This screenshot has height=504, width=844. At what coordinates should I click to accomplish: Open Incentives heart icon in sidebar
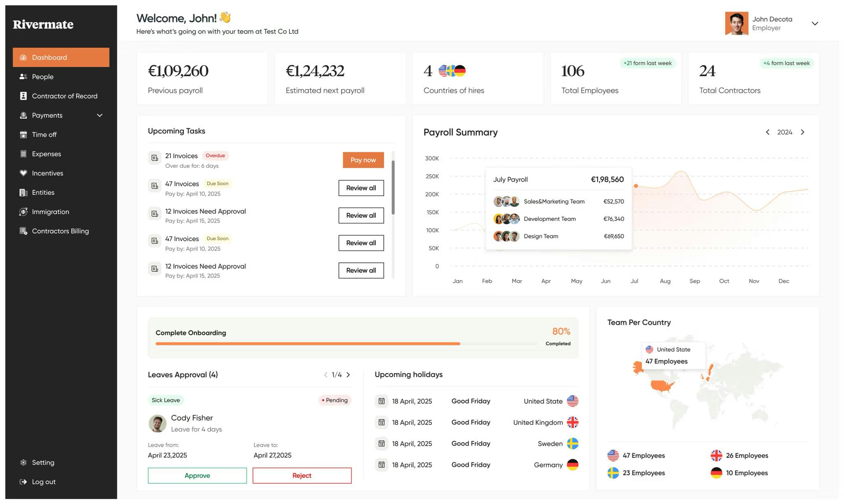pyautogui.click(x=23, y=173)
